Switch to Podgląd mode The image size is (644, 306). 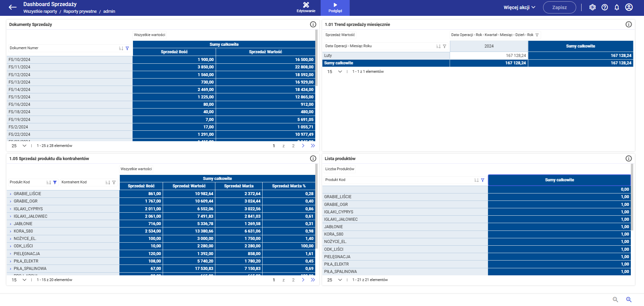pos(335,8)
